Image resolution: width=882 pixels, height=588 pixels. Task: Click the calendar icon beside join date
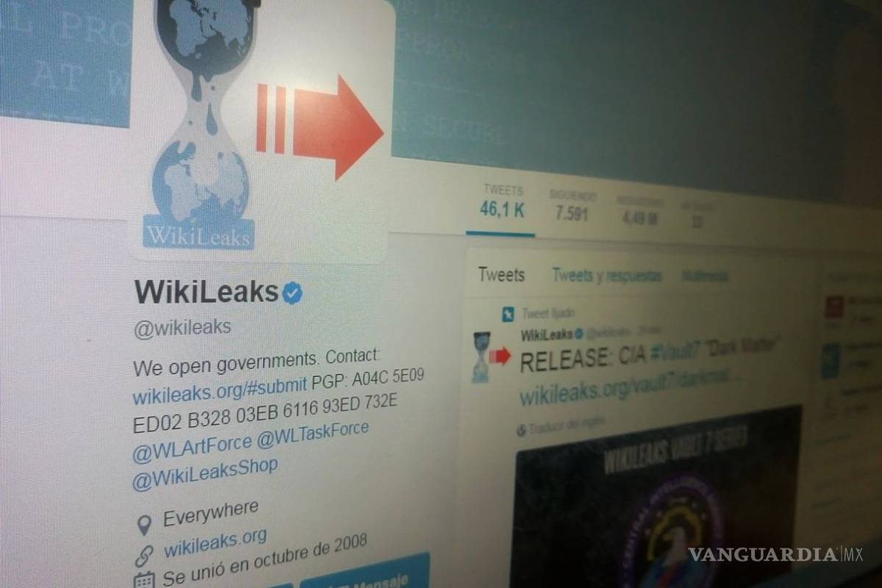[x=145, y=578]
